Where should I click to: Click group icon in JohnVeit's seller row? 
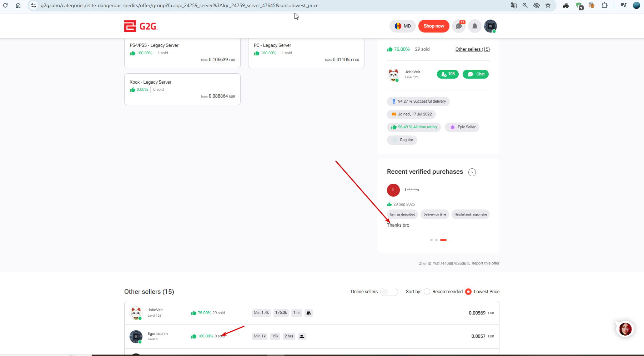click(x=309, y=313)
